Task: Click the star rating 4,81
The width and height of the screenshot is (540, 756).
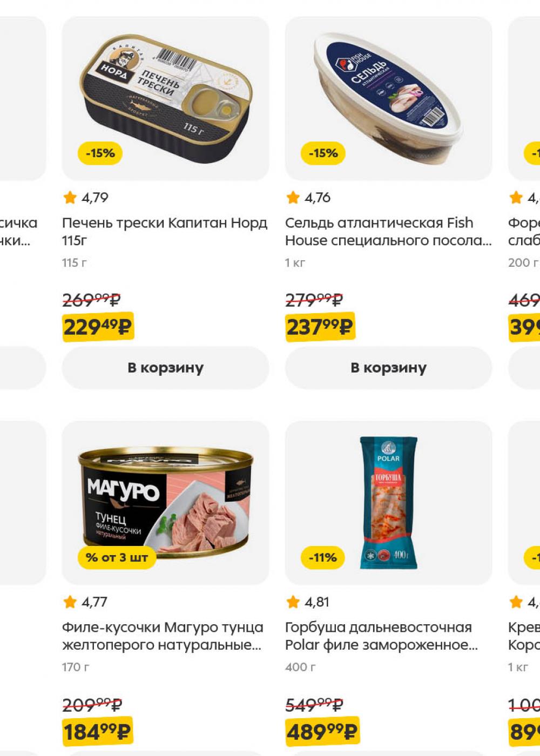Action: point(308,602)
